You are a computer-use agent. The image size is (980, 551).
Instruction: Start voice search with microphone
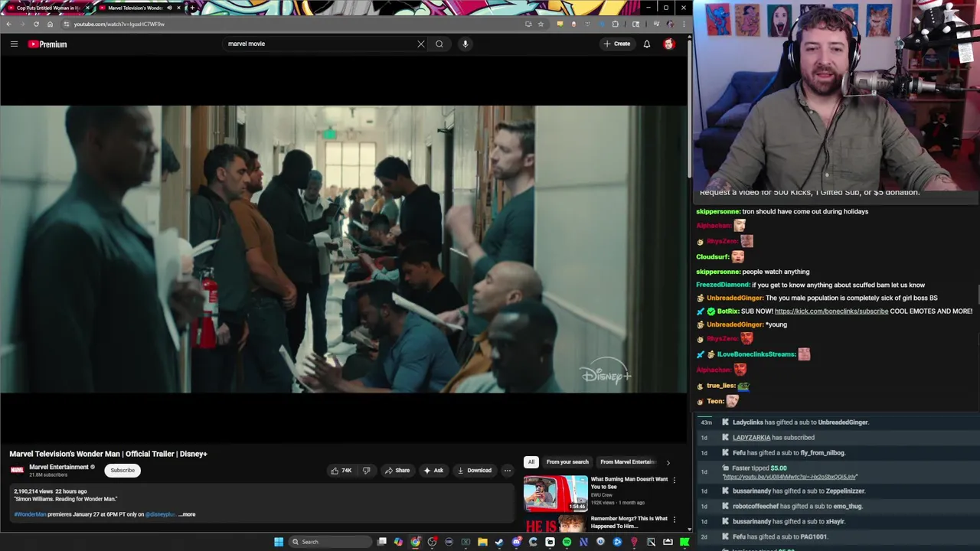click(x=465, y=44)
